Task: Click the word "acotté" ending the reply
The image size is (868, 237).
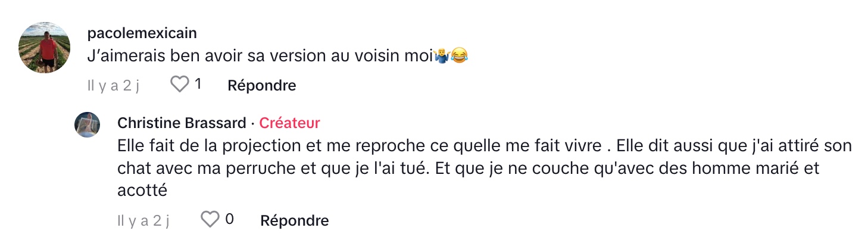Action: click(142, 191)
